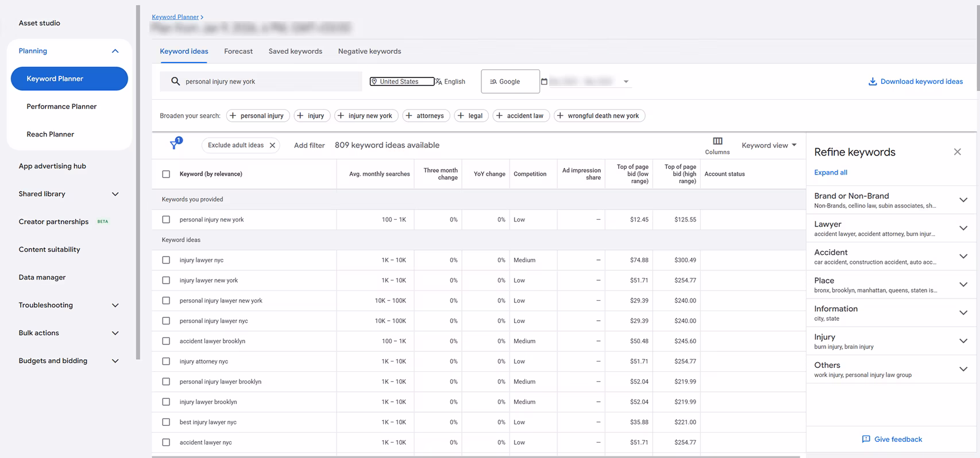
Task: Remove the Exclude adult ideas filter
Action: click(x=272, y=145)
